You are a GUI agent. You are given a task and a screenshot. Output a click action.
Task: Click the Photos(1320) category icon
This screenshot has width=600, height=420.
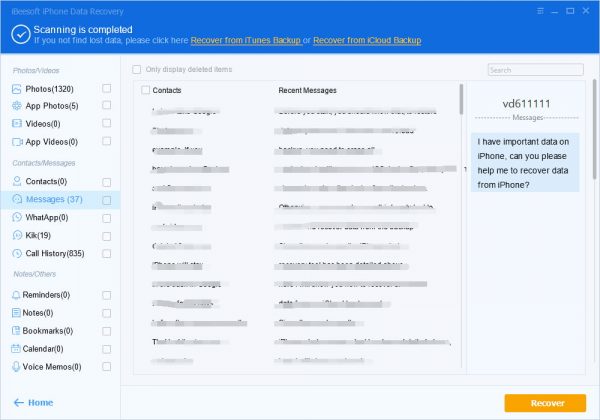(16, 89)
